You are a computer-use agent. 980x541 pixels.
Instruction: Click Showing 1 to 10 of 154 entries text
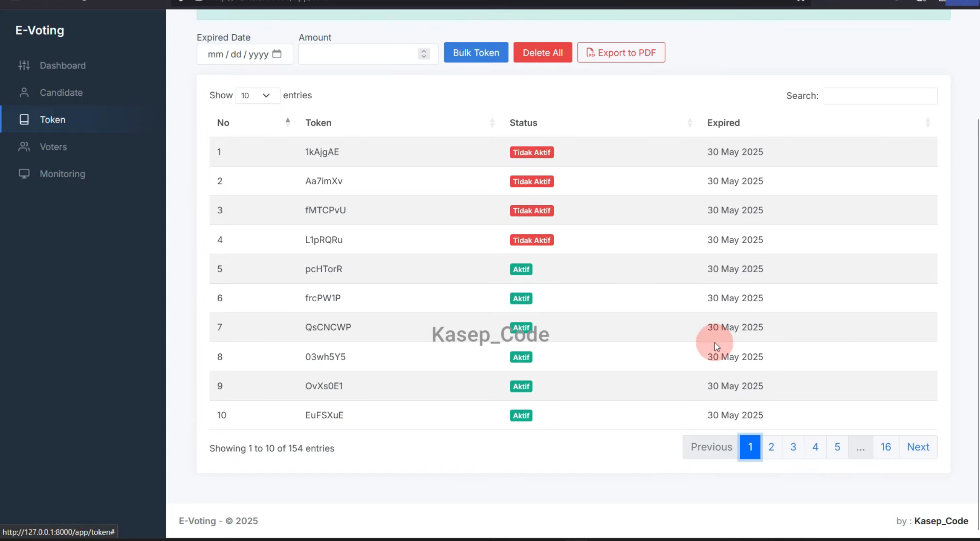click(x=272, y=448)
